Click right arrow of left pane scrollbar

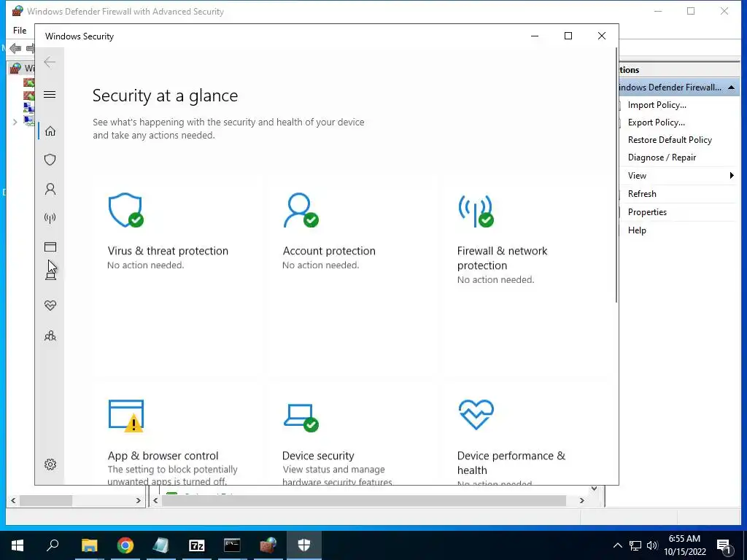tap(138, 500)
